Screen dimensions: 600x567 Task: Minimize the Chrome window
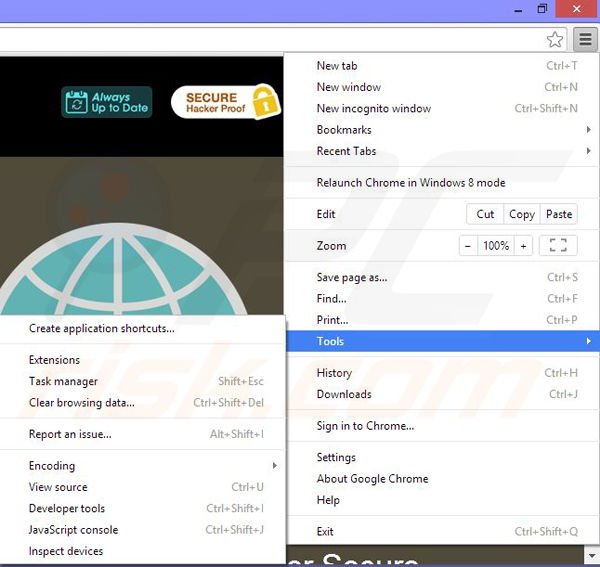518,9
